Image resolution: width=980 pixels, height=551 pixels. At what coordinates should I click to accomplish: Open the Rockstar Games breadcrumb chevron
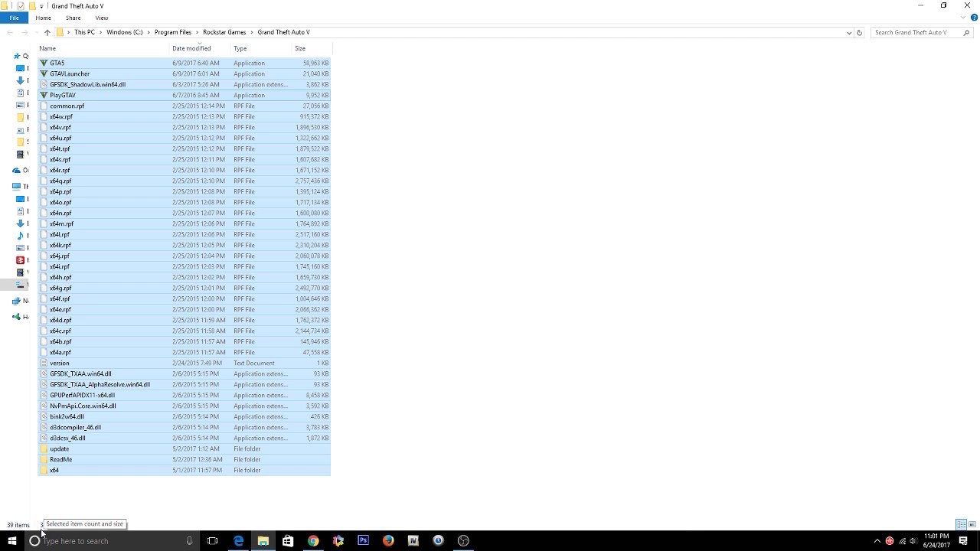(x=251, y=32)
